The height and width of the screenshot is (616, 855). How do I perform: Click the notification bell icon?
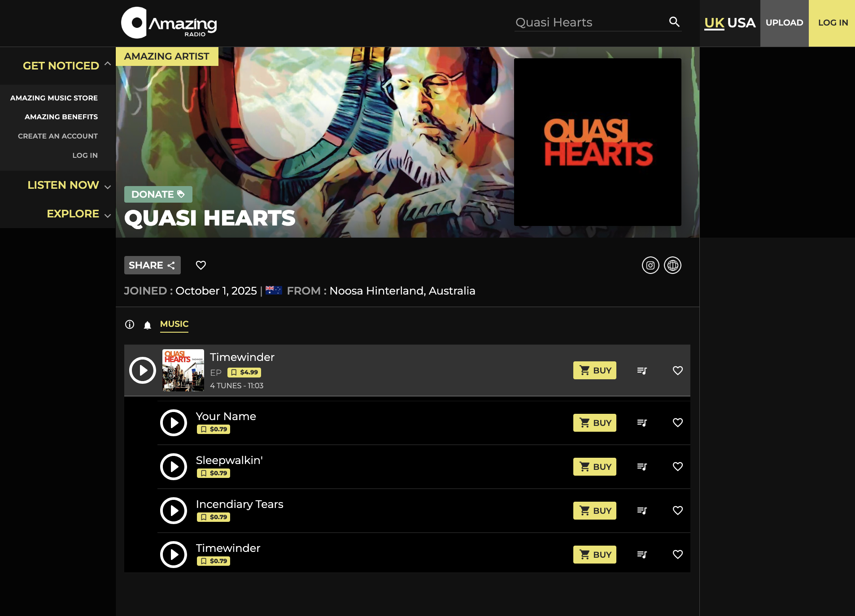click(147, 325)
